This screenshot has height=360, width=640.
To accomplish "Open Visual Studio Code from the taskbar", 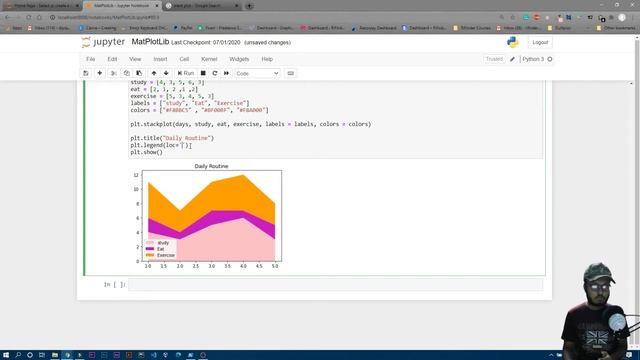I will (153, 355).
